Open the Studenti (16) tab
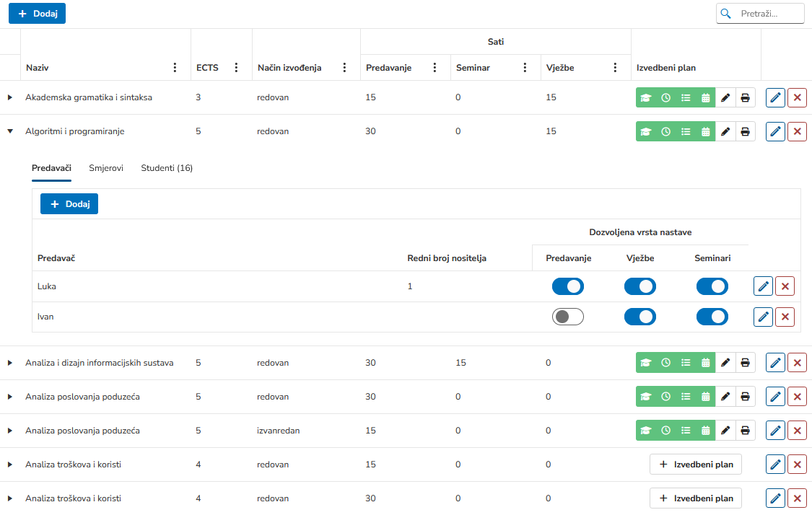812x515 pixels. 167,168
